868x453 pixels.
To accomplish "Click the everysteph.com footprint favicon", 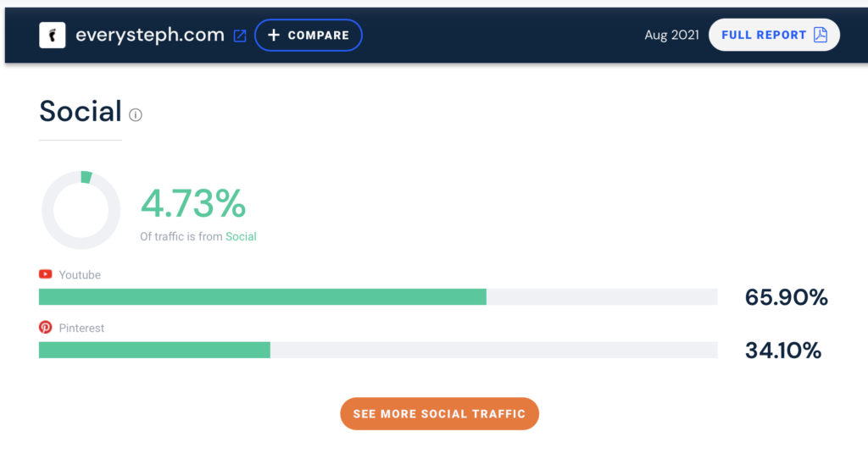I will [52, 36].
